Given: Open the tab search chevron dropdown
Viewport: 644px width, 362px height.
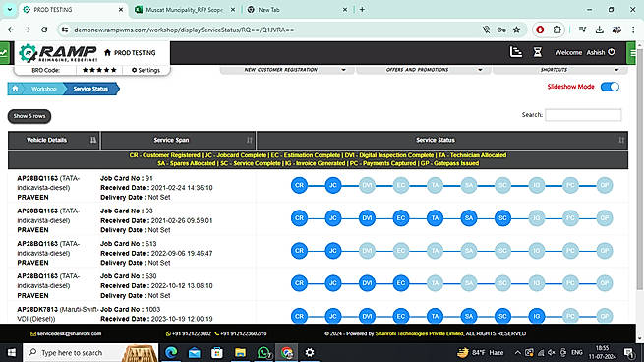Looking at the screenshot, I should click(10, 10).
